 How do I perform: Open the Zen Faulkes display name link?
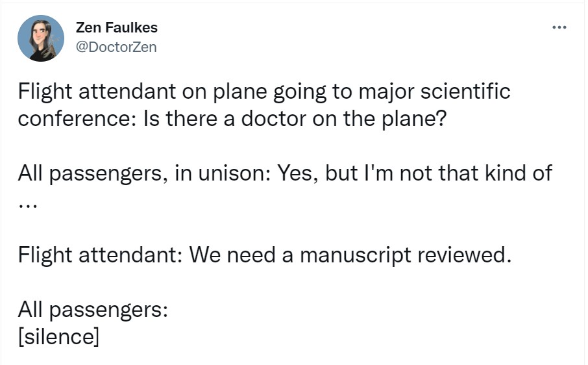116,28
